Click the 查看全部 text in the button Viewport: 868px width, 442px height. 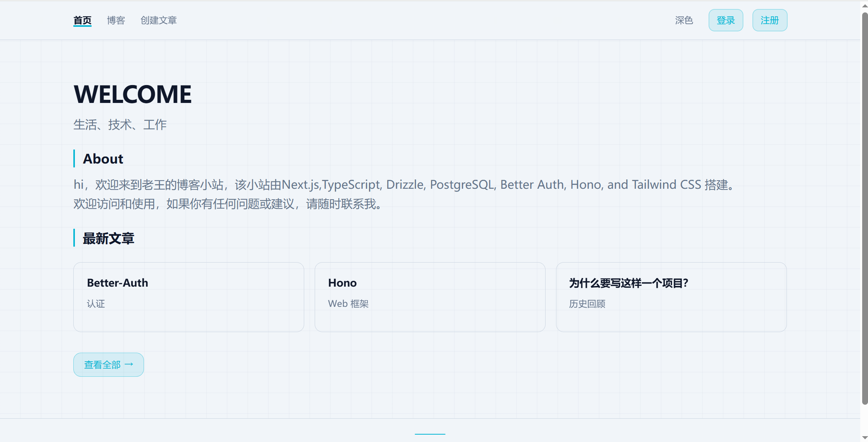(x=102, y=365)
